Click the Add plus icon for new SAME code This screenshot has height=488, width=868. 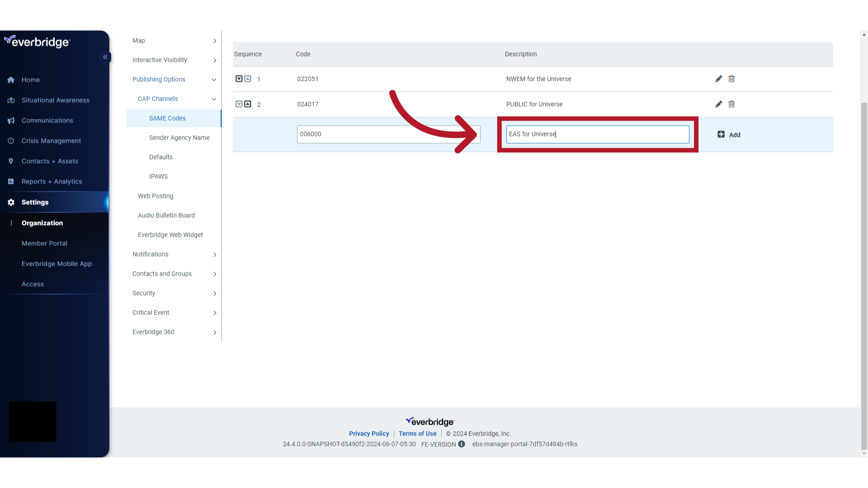[722, 134]
